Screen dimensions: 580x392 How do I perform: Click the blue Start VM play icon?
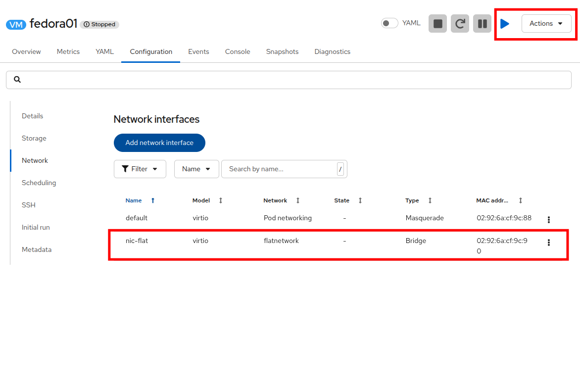(505, 24)
